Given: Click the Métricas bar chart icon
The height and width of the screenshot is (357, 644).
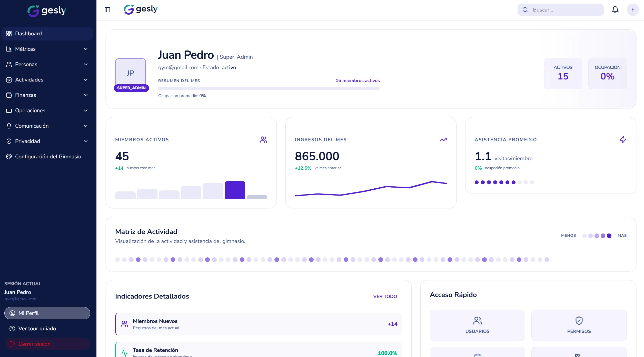Looking at the screenshot, I should pos(9,49).
